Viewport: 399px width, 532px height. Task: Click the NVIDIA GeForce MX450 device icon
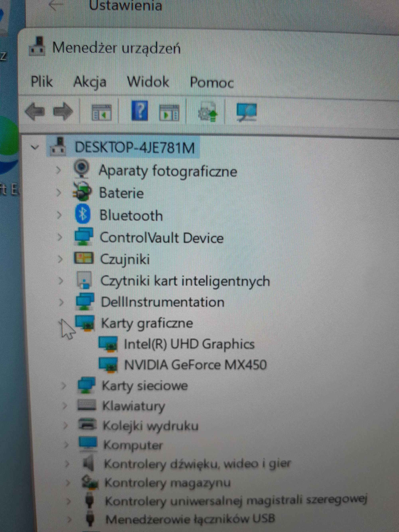108,365
